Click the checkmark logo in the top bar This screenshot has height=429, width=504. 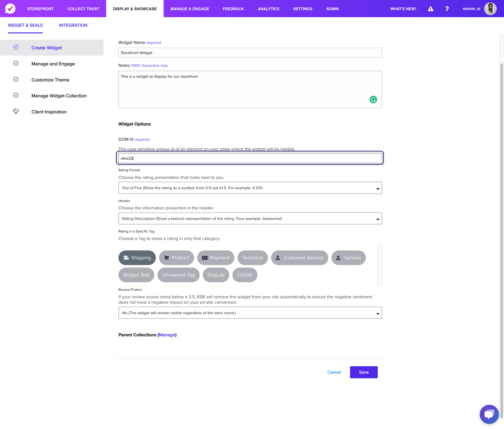pyautogui.click(x=10, y=9)
